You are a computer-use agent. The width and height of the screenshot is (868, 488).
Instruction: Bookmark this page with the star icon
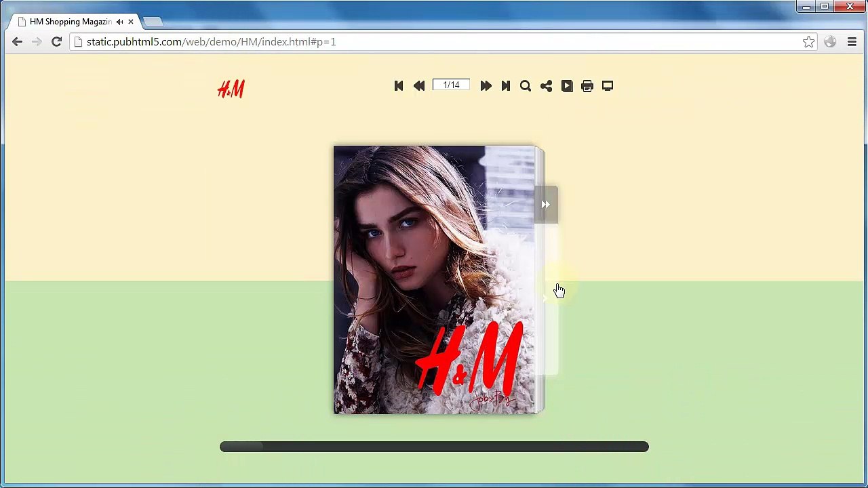click(809, 42)
